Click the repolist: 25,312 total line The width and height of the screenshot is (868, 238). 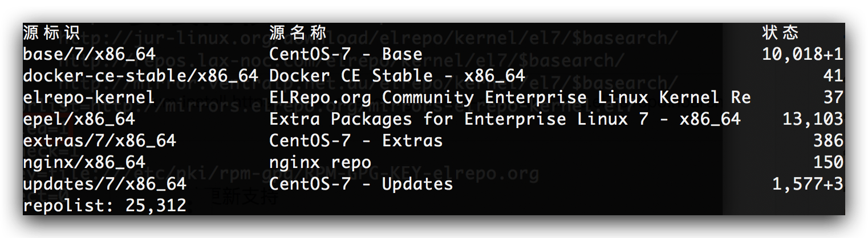coord(104,205)
